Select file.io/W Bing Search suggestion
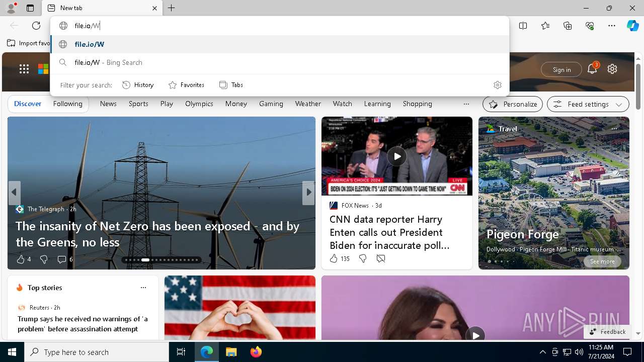 pos(280,62)
